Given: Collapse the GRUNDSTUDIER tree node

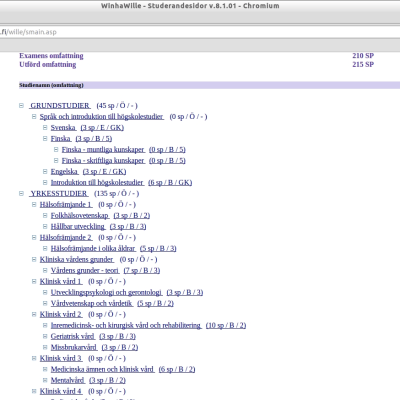Looking at the screenshot, I should pyautogui.click(x=22, y=106).
